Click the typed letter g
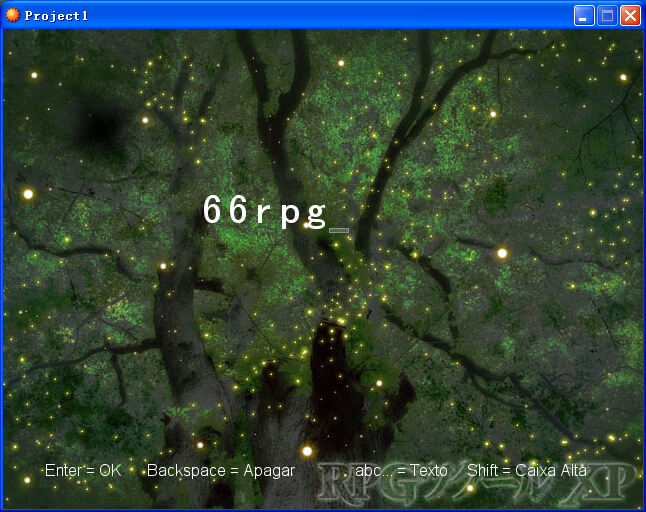Viewport: 646px width, 512px height. click(316, 216)
